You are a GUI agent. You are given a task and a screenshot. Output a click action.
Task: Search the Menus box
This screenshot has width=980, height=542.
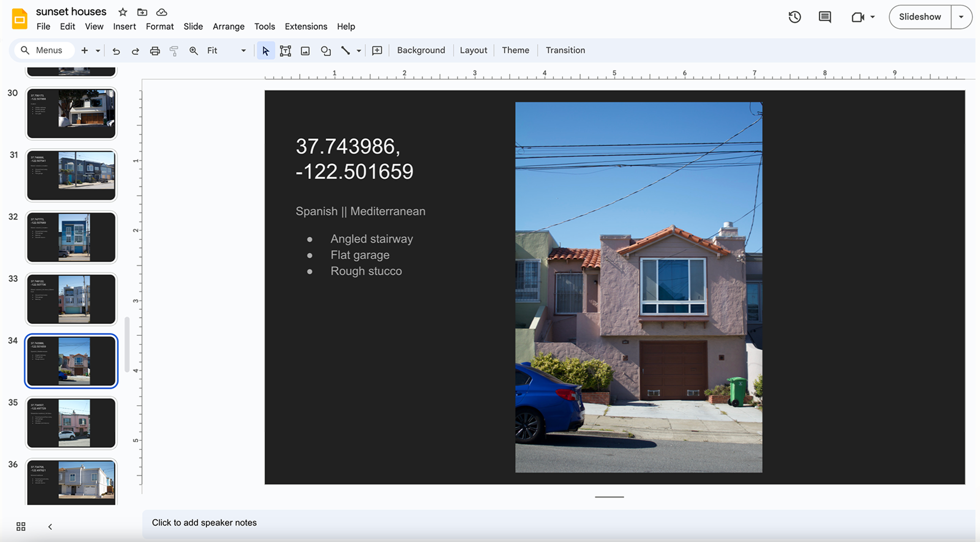point(44,51)
